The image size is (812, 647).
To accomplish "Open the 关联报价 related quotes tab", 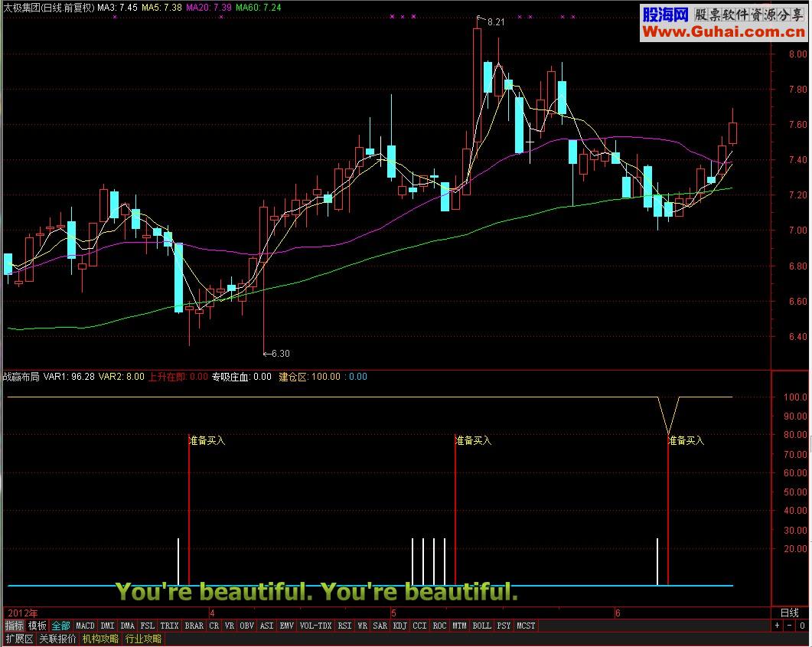I will [x=57, y=639].
